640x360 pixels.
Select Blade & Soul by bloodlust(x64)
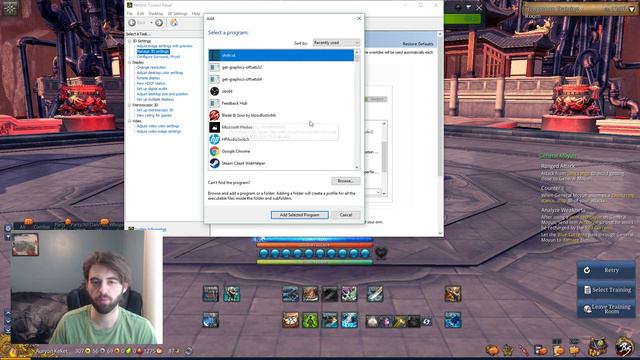281,115
